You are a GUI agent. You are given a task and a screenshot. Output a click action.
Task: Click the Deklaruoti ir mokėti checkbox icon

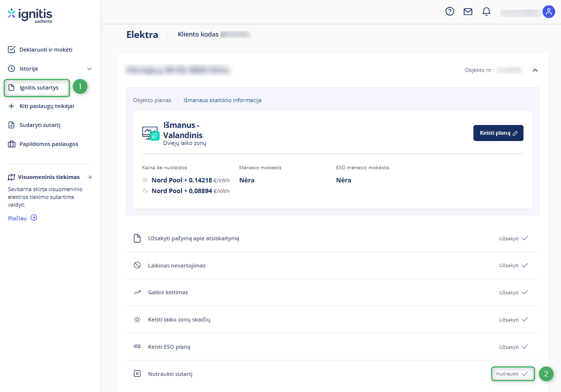[12, 49]
